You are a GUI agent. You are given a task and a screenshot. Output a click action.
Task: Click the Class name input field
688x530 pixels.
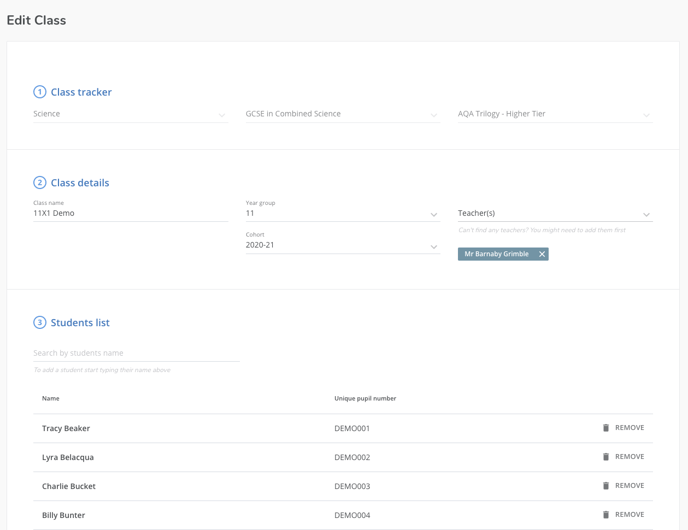pos(130,213)
